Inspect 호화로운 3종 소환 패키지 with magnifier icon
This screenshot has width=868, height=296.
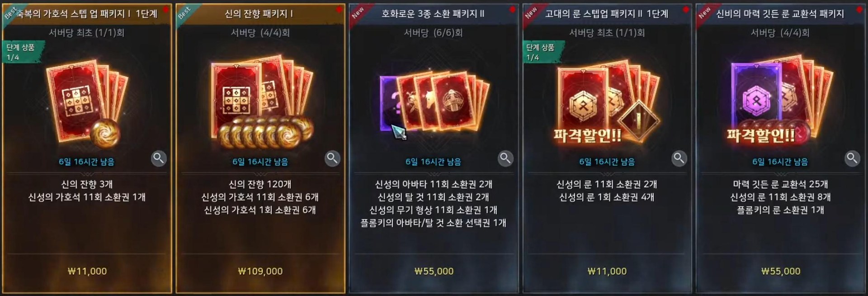[505, 158]
